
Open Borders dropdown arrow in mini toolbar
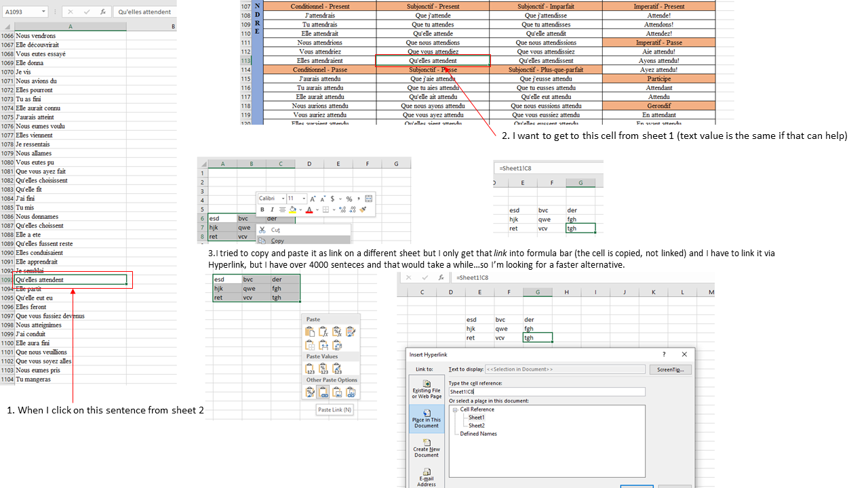point(334,209)
